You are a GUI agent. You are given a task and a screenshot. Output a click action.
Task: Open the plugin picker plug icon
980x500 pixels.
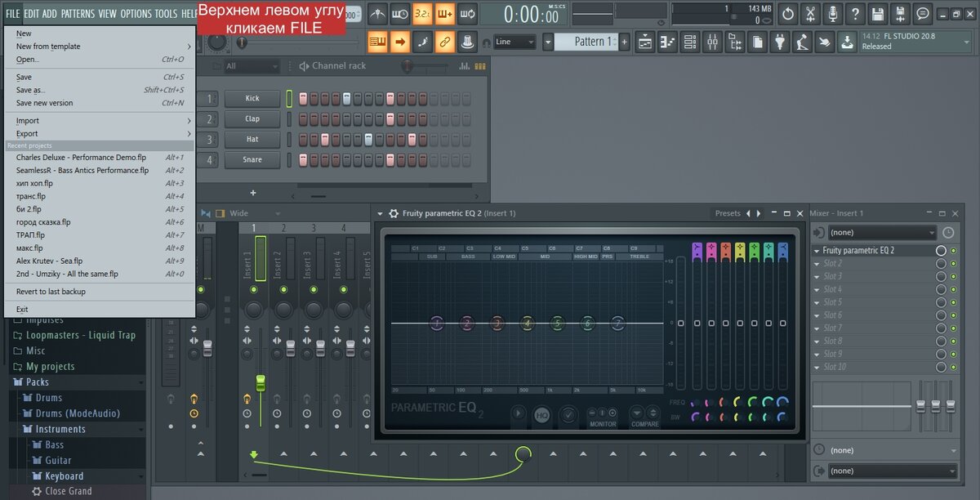click(x=780, y=42)
